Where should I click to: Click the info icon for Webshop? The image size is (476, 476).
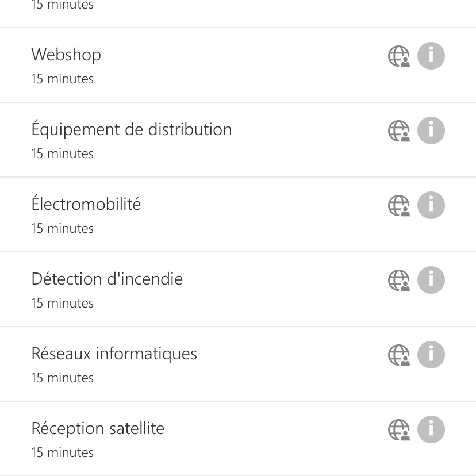pyautogui.click(x=431, y=56)
